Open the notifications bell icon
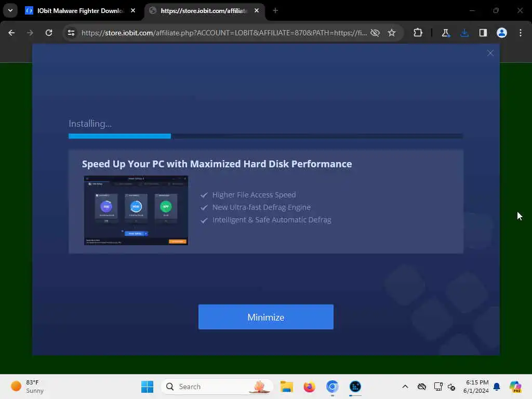Screen dimensions: 532x399 pyautogui.click(x=497, y=387)
